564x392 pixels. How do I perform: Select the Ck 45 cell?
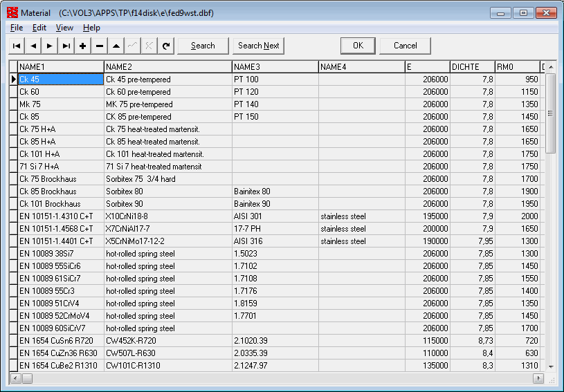61,80
